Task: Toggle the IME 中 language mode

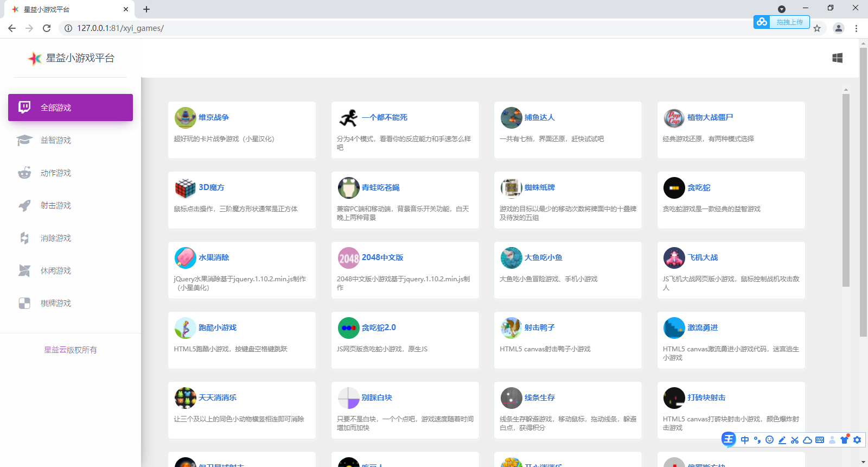Action: pos(745,440)
